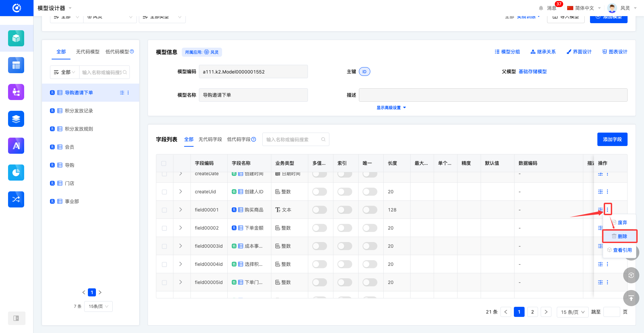Open 继承关系 link
Screen dimensions: 644x333
point(543,52)
